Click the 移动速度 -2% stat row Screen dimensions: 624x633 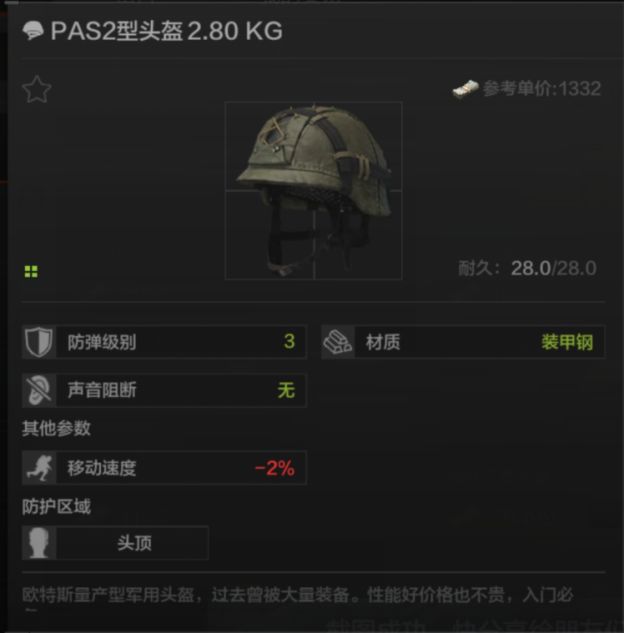[164, 467]
